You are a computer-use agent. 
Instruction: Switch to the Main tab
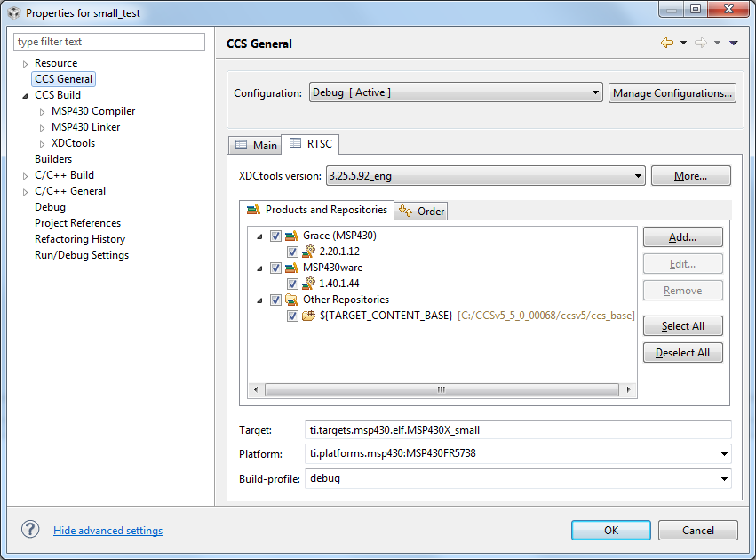[x=256, y=145]
